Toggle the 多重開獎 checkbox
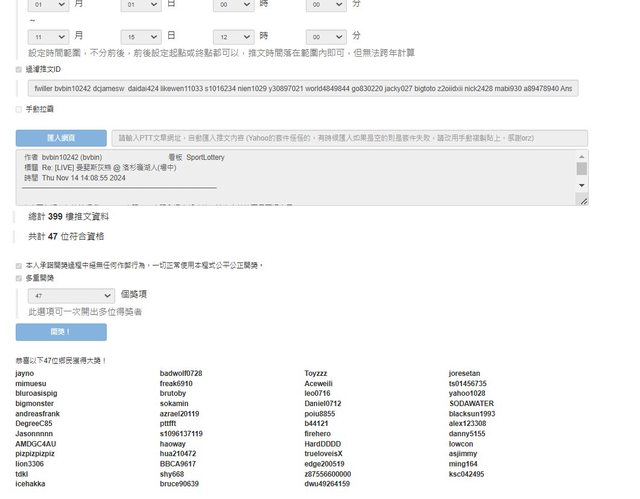Screen dimensions: 640x499 pyautogui.click(x=19, y=277)
